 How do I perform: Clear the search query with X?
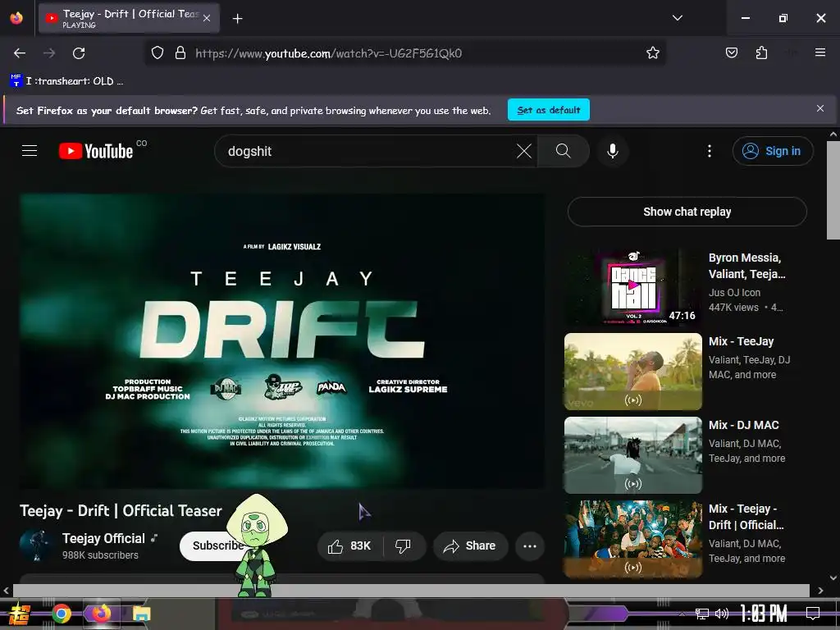pos(524,152)
